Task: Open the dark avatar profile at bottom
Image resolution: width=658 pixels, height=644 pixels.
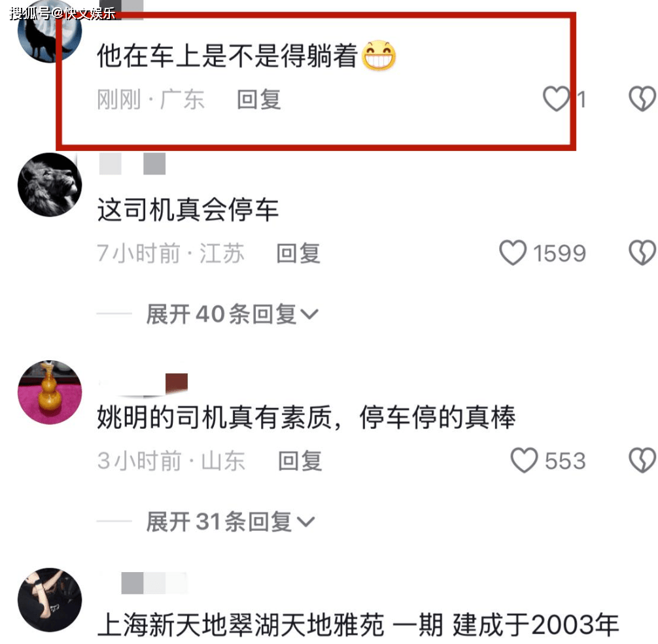Action: click(50, 600)
